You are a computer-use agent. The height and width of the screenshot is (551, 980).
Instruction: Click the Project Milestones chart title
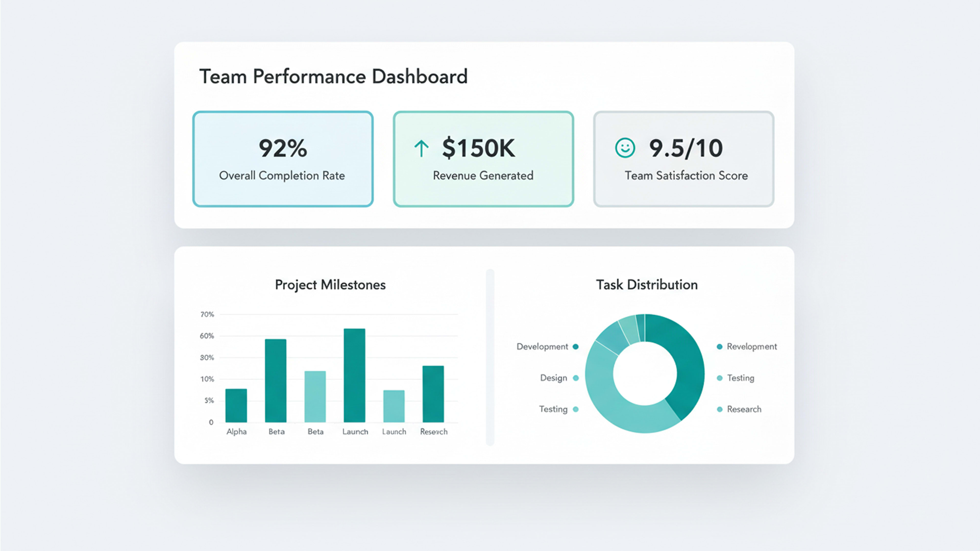pos(330,284)
